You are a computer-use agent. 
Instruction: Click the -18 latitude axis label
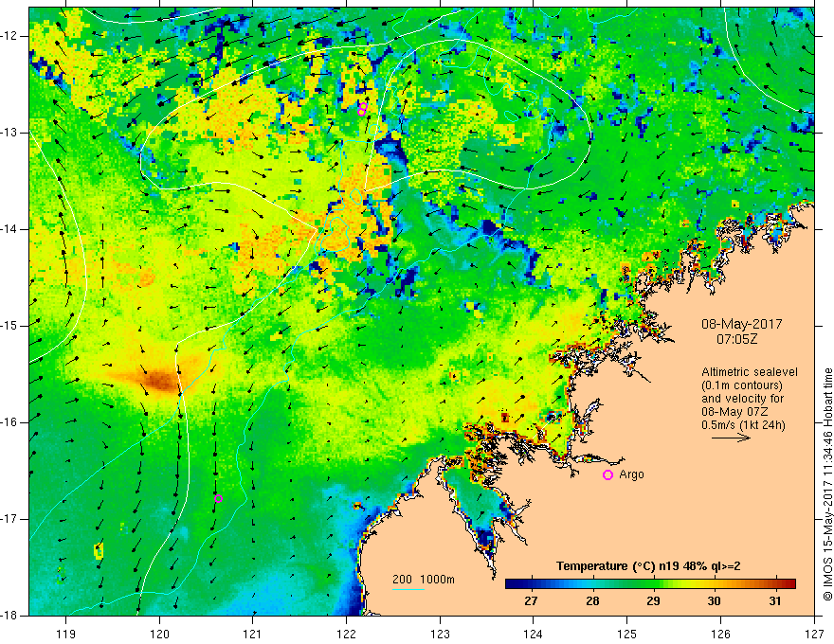pyautogui.click(x=10, y=615)
